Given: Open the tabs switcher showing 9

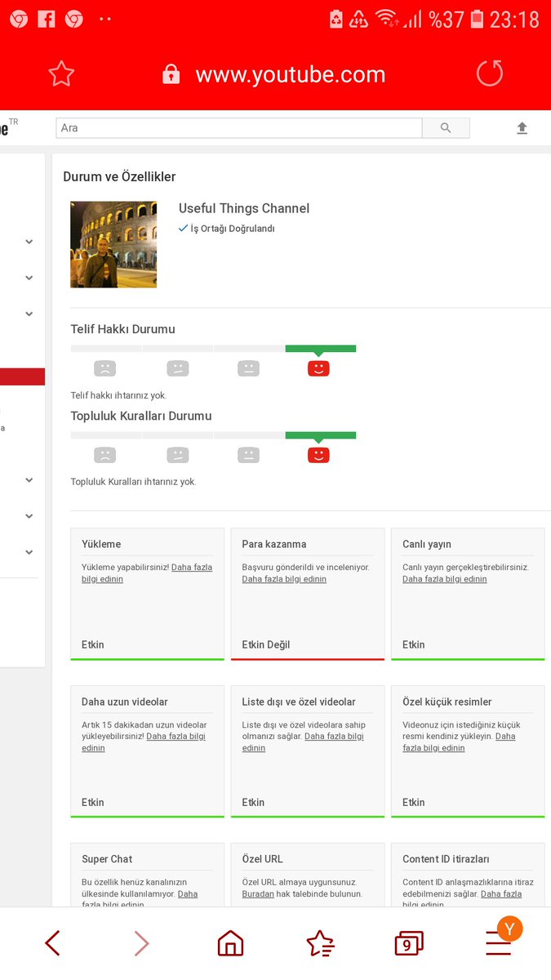Looking at the screenshot, I should point(408,943).
